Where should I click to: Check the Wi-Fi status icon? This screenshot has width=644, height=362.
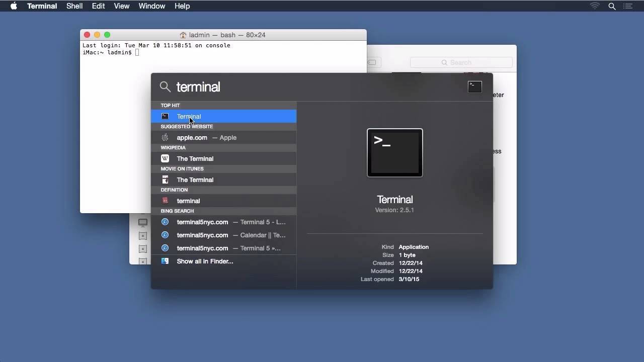pyautogui.click(x=595, y=6)
